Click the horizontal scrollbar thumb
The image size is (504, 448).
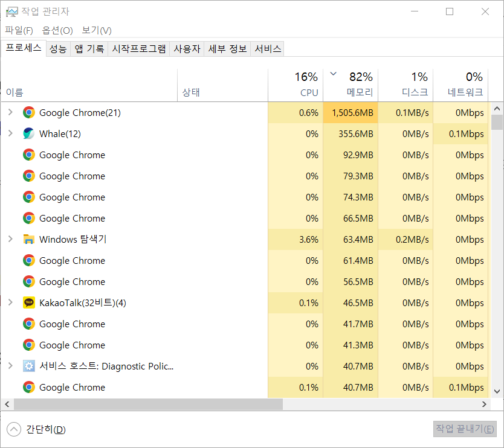pos(148,404)
